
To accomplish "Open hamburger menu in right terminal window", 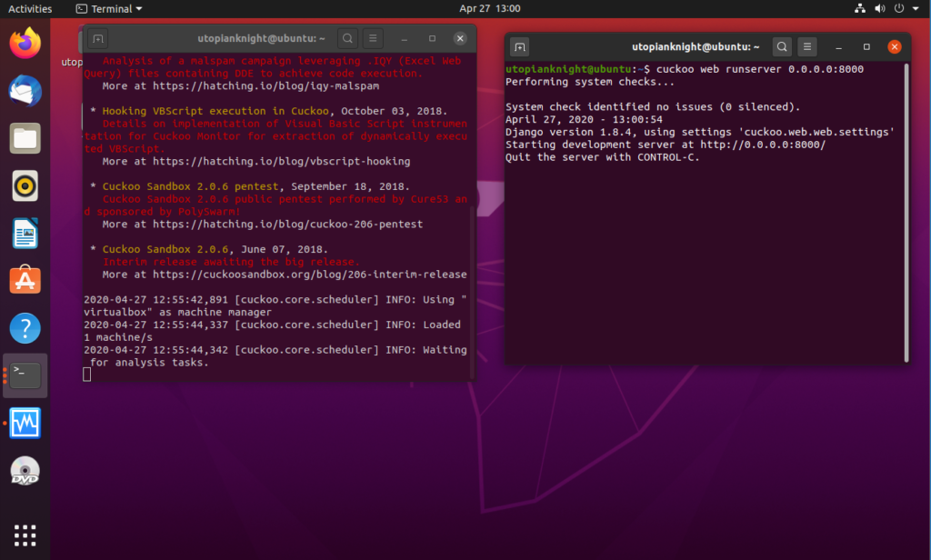I will click(x=807, y=47).
